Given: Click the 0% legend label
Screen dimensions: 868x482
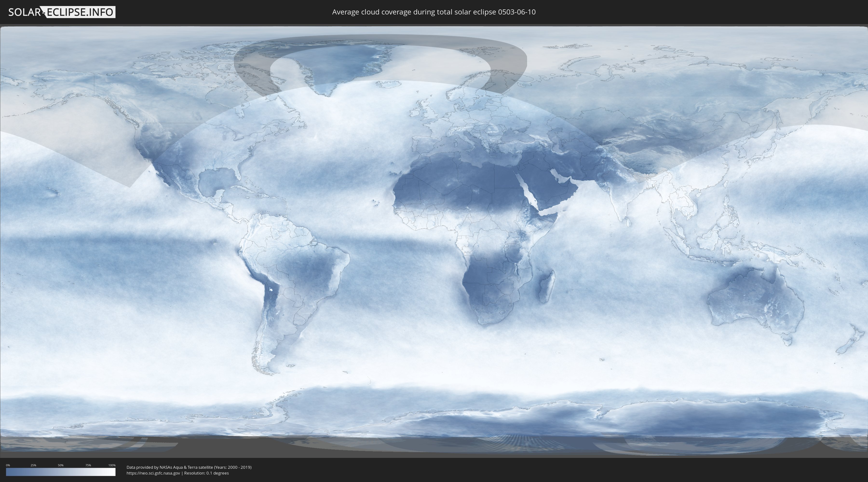Looking at the screenshot, I should 8,465.
